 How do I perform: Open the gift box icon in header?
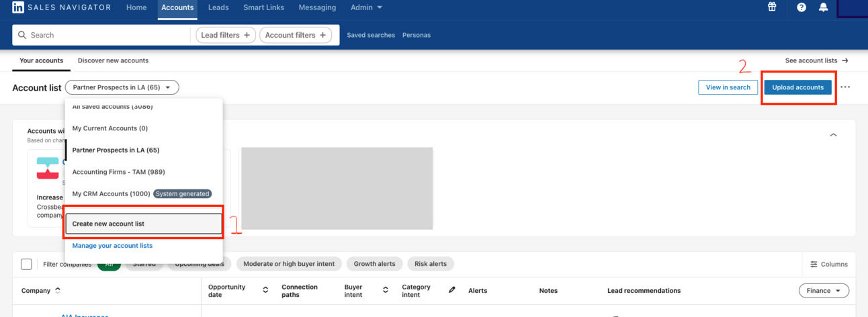(772, 7)
